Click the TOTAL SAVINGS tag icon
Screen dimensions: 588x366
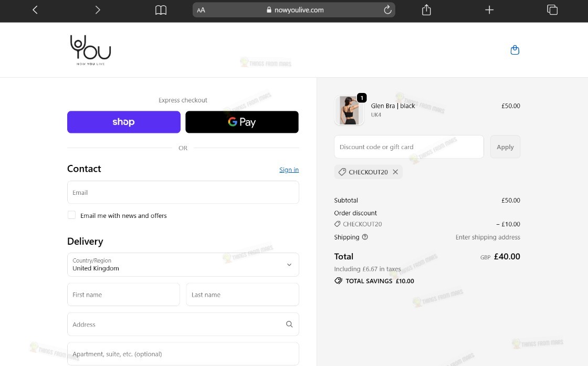click(x=338, y=280)
